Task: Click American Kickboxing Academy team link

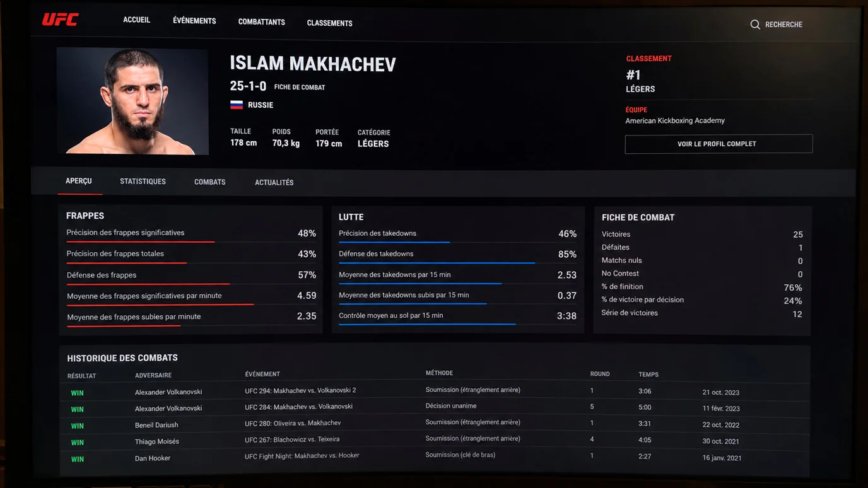Action: coord(675,120)
